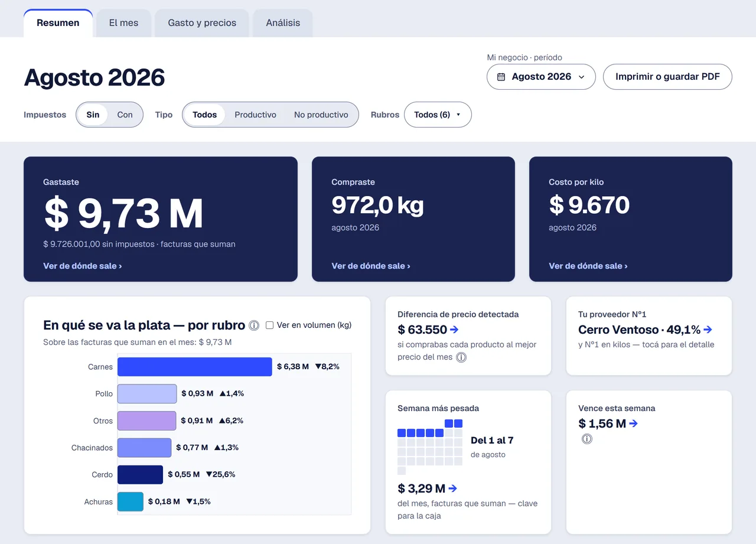Enable 'Ver en volumen (kg)' checkbox
This screenshot has height=544, width=756.
pyautogui.click(x=270, y=325)
